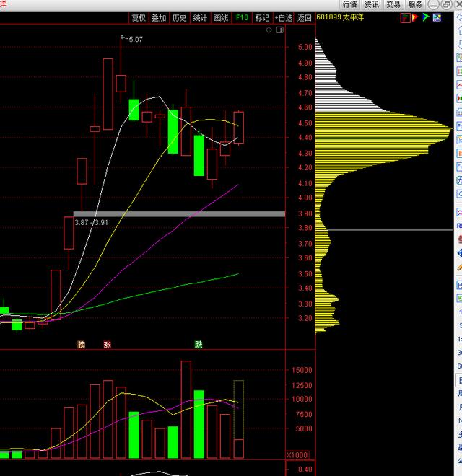Image resolution: width=462 pixels, height=476 pixels.
Task: Open the 资讯 menu
Action: point(372,4)
